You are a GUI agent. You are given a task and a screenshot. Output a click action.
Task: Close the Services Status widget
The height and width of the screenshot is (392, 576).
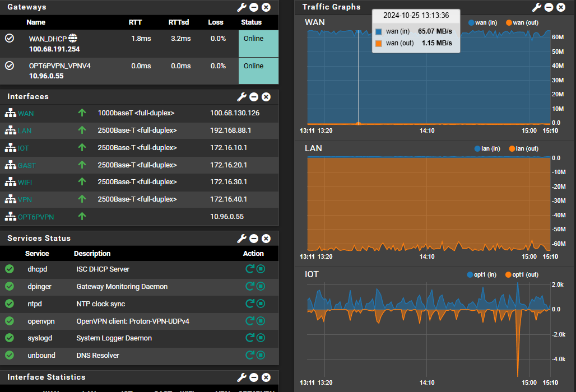click(266, 239)
